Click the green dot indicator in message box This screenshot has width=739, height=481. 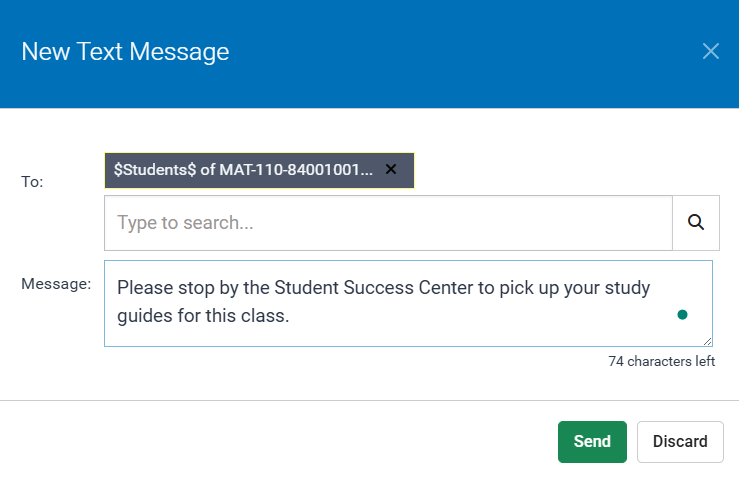(682, 314)
